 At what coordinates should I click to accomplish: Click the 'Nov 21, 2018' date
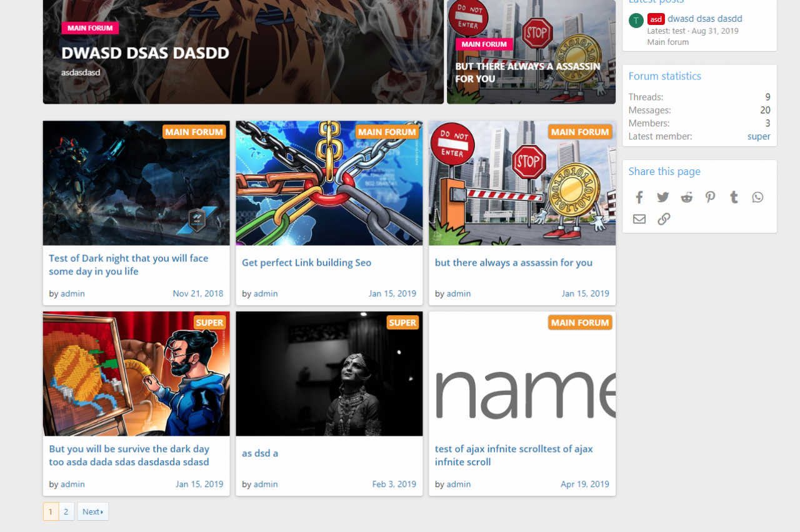(198, 293)
